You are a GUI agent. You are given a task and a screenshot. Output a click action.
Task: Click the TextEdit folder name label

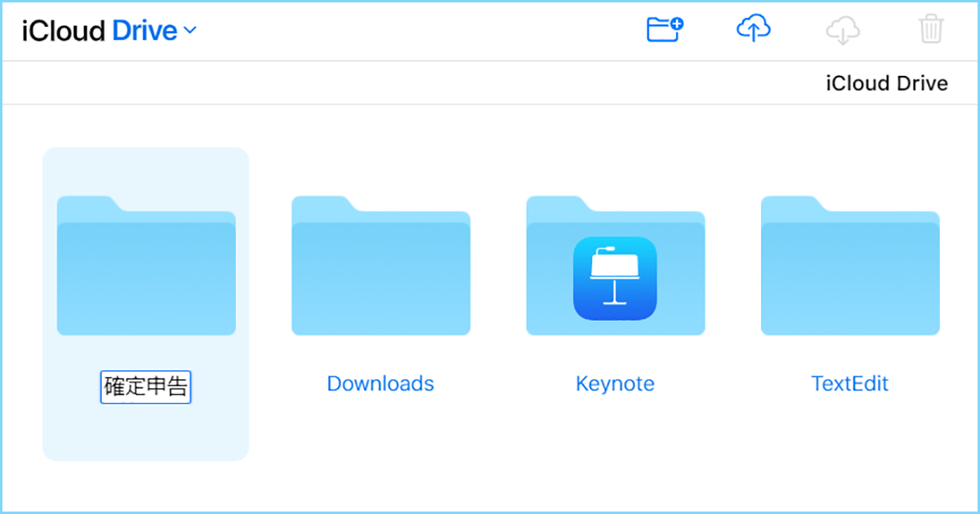pyautogui.click(x=849, y=383)
